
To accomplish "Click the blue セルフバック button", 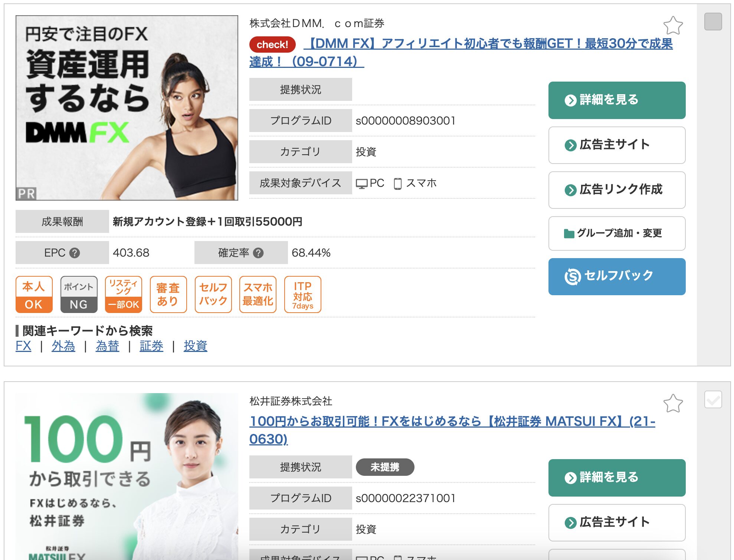I will (x=617, y=277).
